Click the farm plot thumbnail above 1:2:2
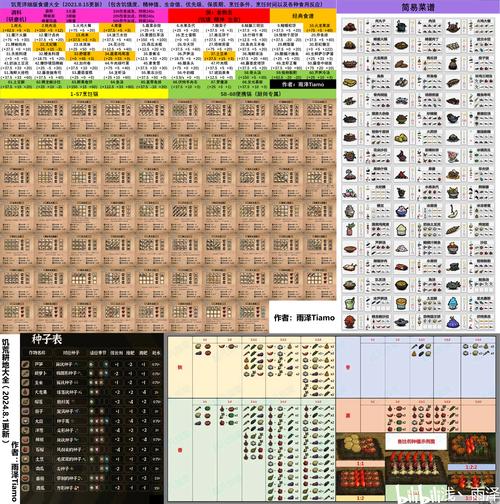This screenshot has height=504, width=500. (471, 448)
